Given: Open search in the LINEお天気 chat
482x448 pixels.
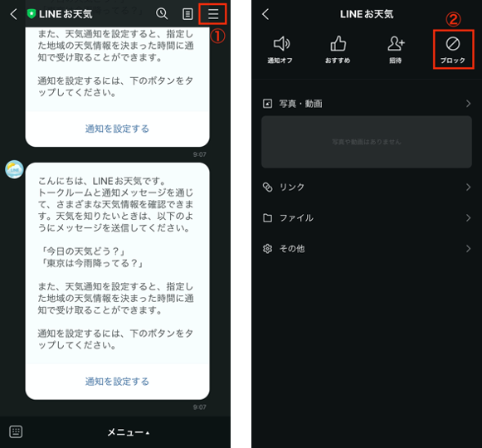Looking at the screenshot, I should point(162,14).
